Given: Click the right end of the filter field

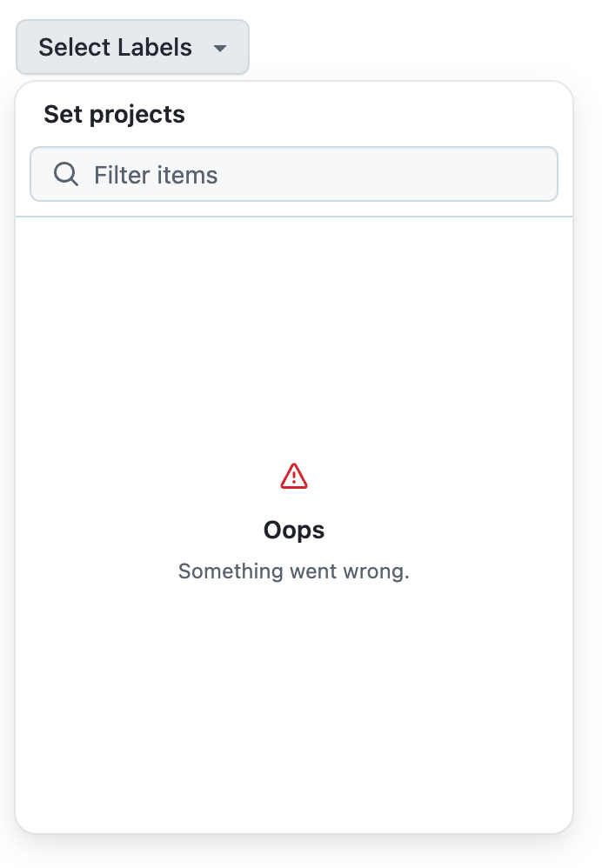Looking at the screenshot, I should click(531, 174).
